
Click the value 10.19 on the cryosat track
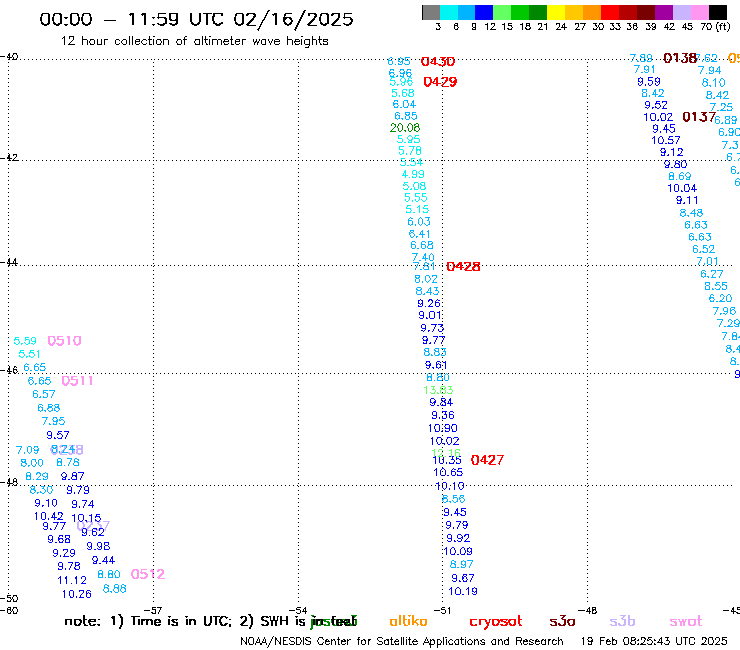coord(463,591)
